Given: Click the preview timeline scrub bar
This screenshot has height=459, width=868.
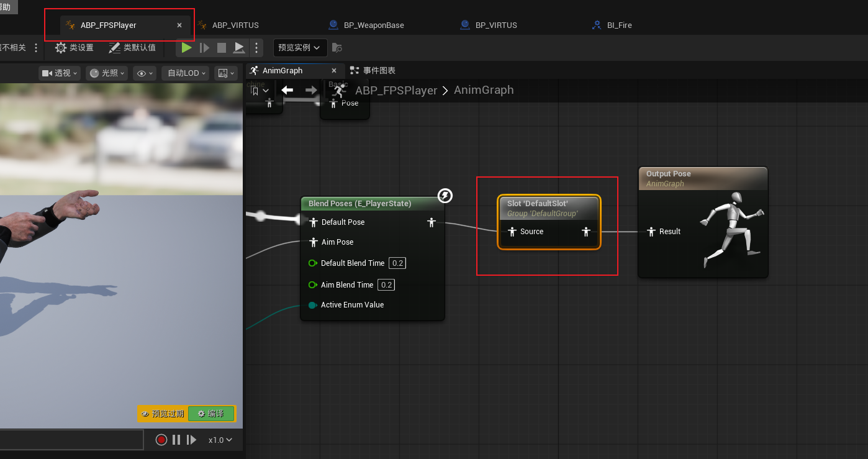Looking at the screenshot, I should (x=71, y=440).
